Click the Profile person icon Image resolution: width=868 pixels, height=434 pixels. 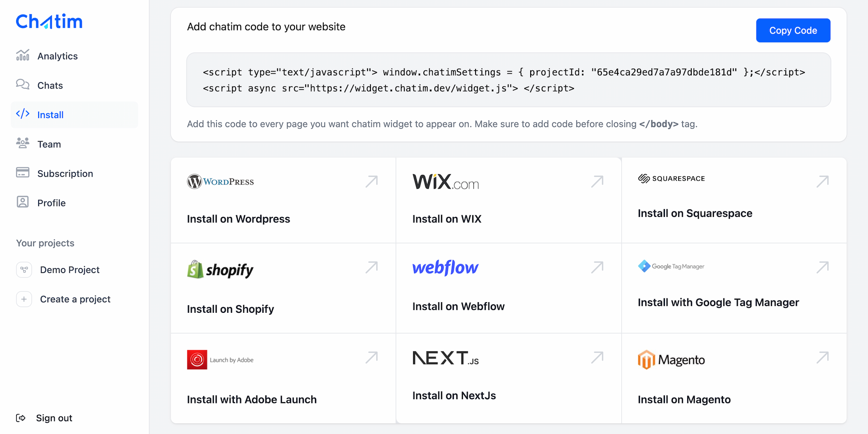click(23, 202)
